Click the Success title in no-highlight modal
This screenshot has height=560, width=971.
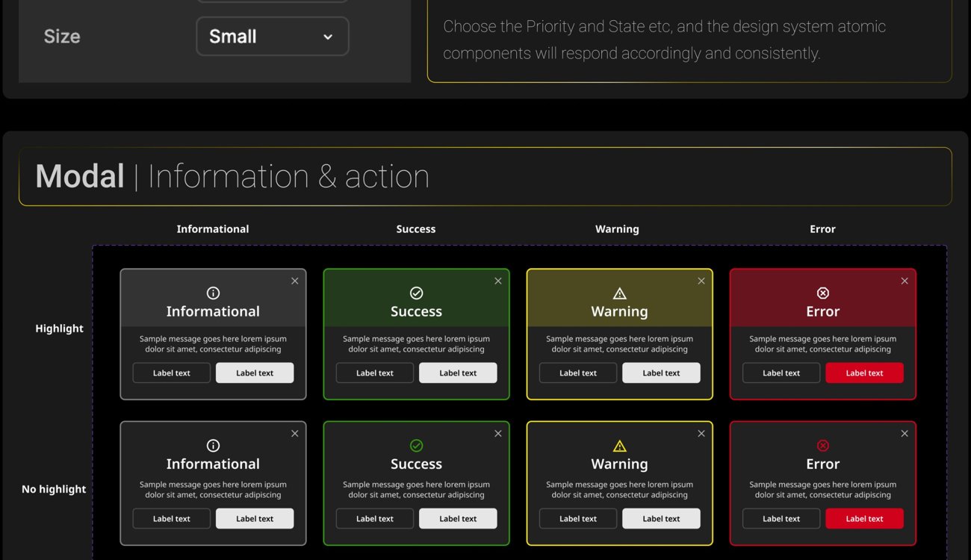click(416, 464)
